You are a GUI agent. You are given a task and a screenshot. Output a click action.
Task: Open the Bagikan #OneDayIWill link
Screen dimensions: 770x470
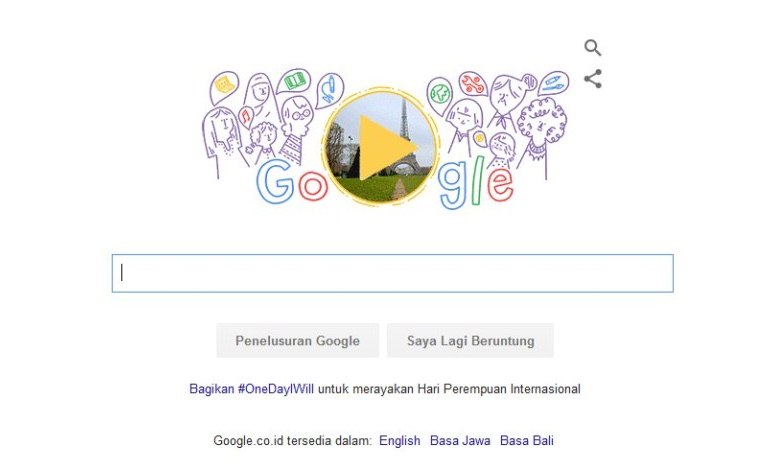point(251,389)
